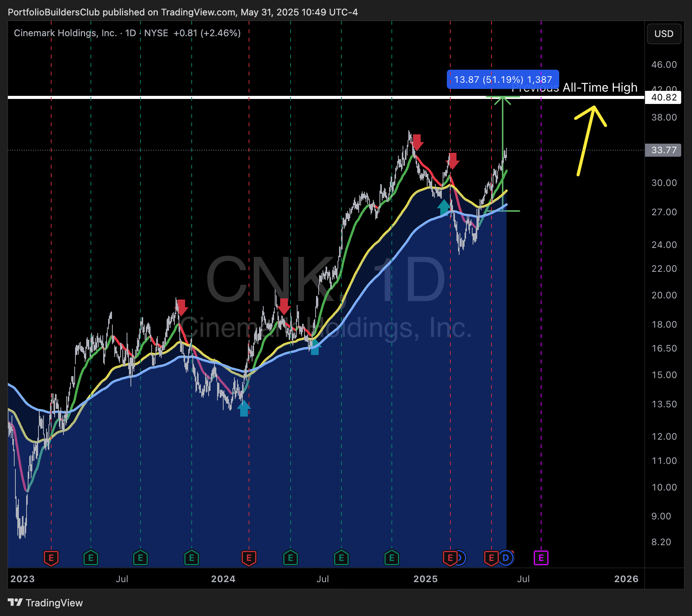The height and width of the screenshot is (616, 692).
Task: Click the green earnings marker before Jul 2024
Action: tap(291, 558)
